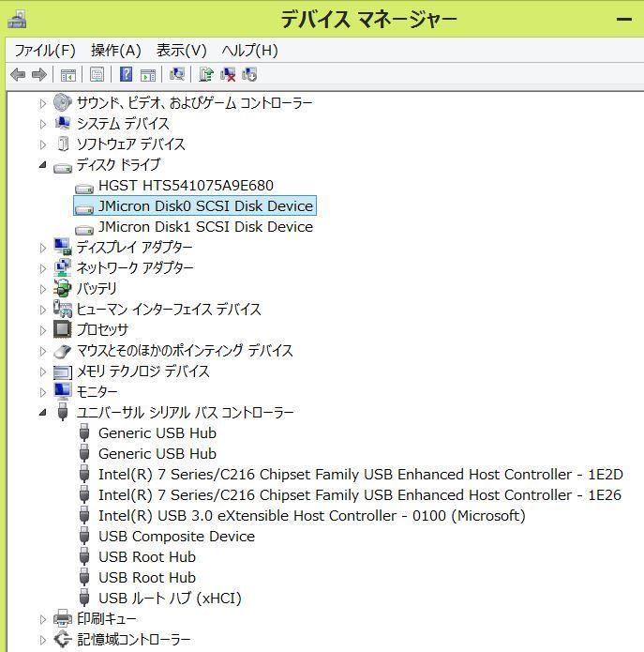Collapse the ユニバーサル シリアル バス コントローラー node
Screen dimensions: 644x652
[x=42, y=413]
